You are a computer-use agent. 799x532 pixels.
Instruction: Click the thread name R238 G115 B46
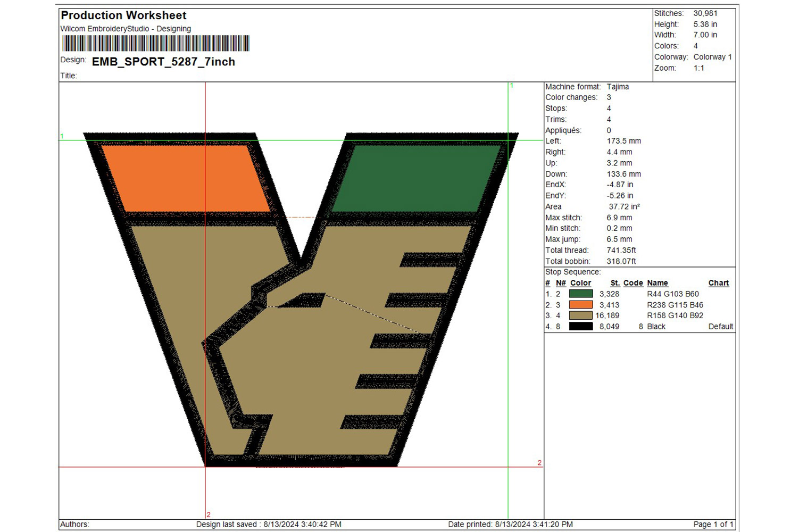(675, 305)
